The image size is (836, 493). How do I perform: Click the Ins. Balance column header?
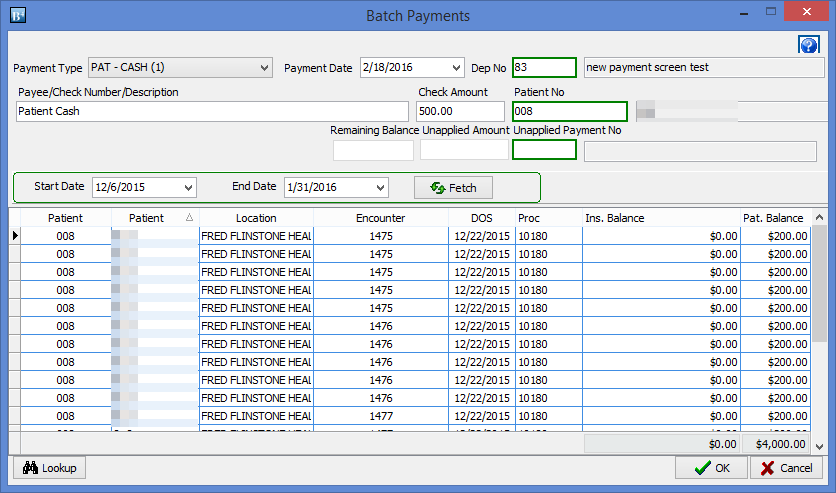click(661, 218)
